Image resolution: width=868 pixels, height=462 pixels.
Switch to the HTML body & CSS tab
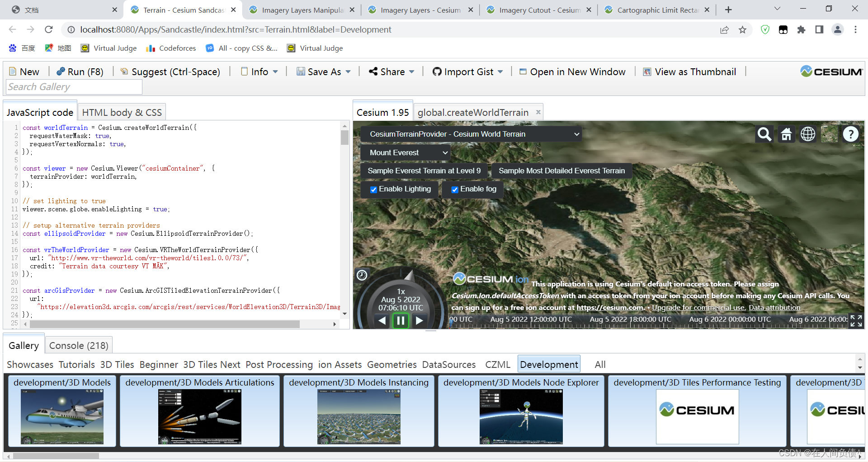[x=121, y=112]
